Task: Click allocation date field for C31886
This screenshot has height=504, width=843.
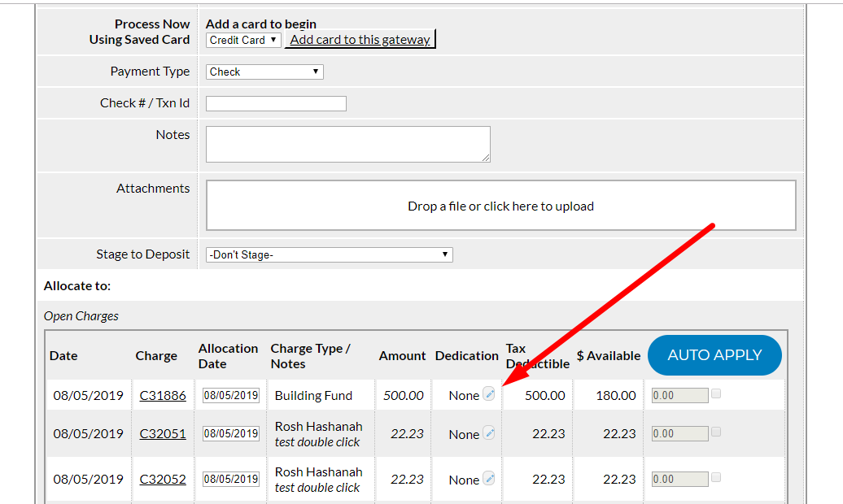Action: click(x=231, y=396)
